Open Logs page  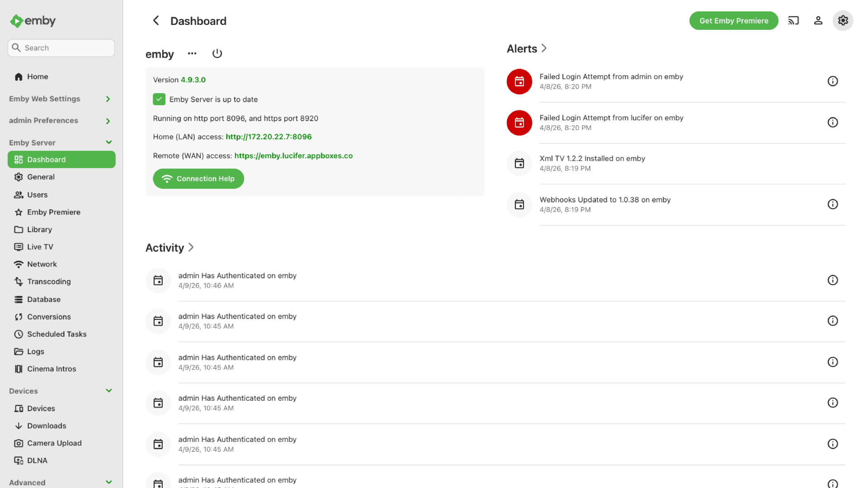(x=61, y=352)
